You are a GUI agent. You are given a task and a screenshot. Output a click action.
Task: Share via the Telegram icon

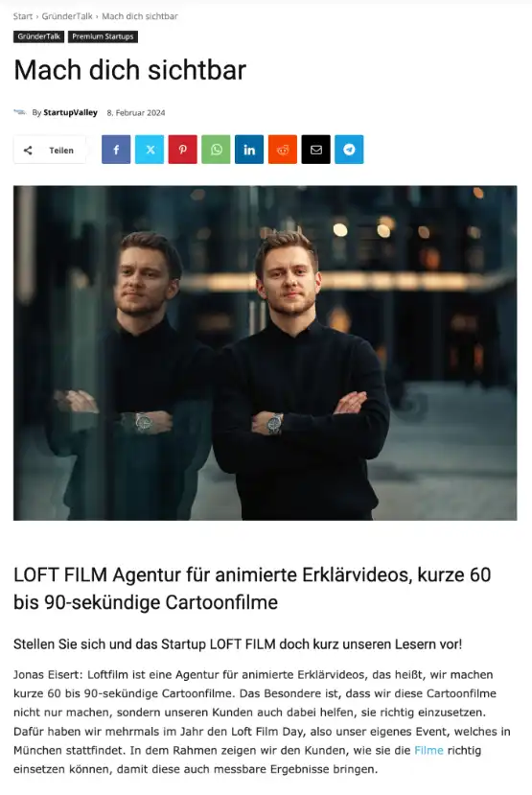tap(350, 150)
